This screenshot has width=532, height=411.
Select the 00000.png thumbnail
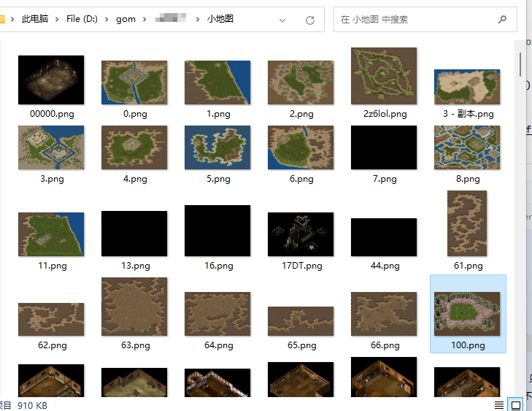pos(51,80)
